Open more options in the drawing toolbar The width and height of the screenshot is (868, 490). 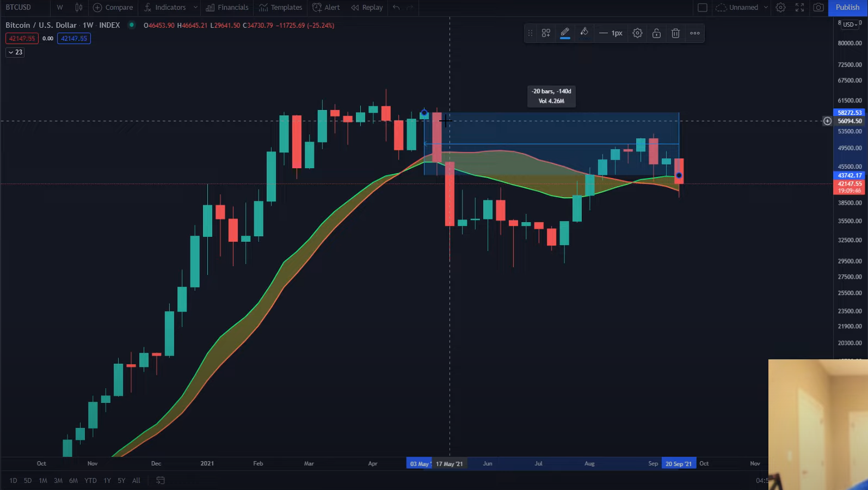pos(695,33)
